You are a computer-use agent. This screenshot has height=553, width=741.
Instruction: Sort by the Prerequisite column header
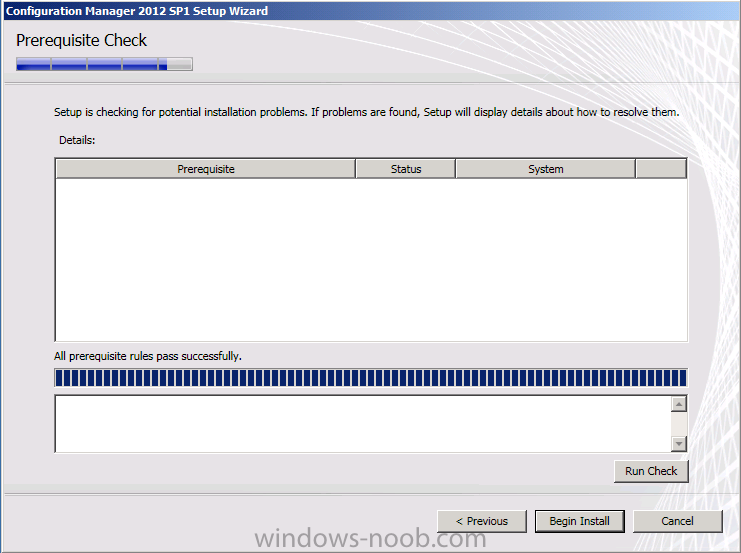point(206,169)
